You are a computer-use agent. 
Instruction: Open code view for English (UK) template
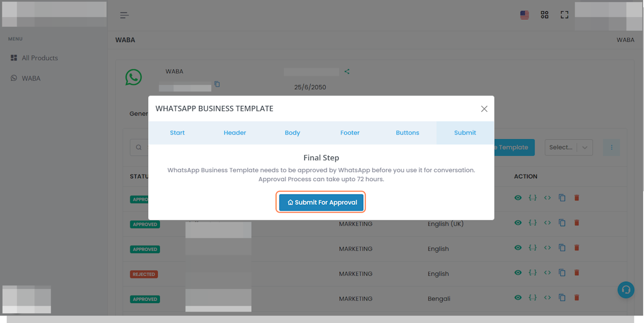547,222
